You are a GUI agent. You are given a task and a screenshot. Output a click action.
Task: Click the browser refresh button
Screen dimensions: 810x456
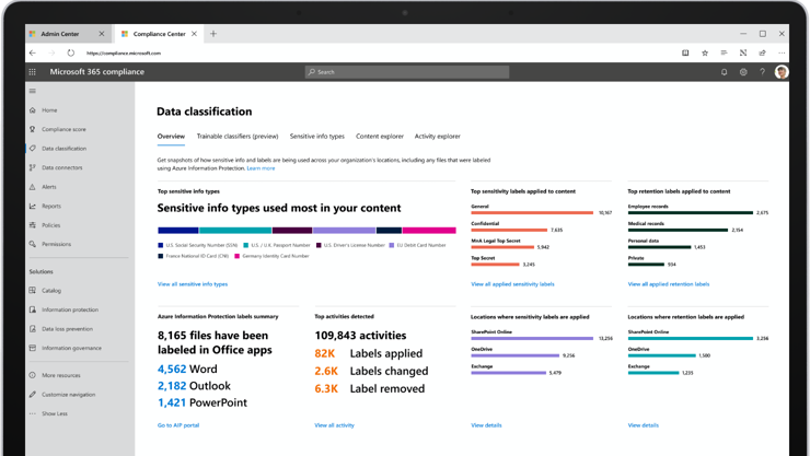71,53
